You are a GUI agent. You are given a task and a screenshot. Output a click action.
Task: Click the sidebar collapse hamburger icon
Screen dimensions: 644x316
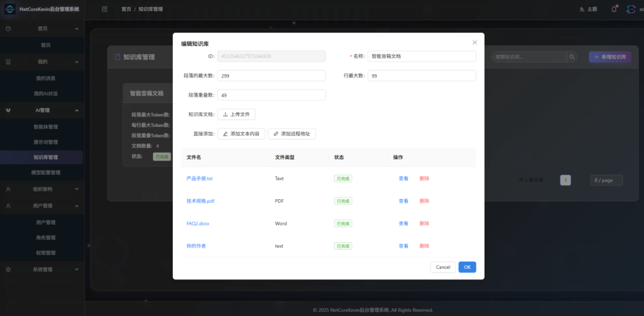coord(105,9)
